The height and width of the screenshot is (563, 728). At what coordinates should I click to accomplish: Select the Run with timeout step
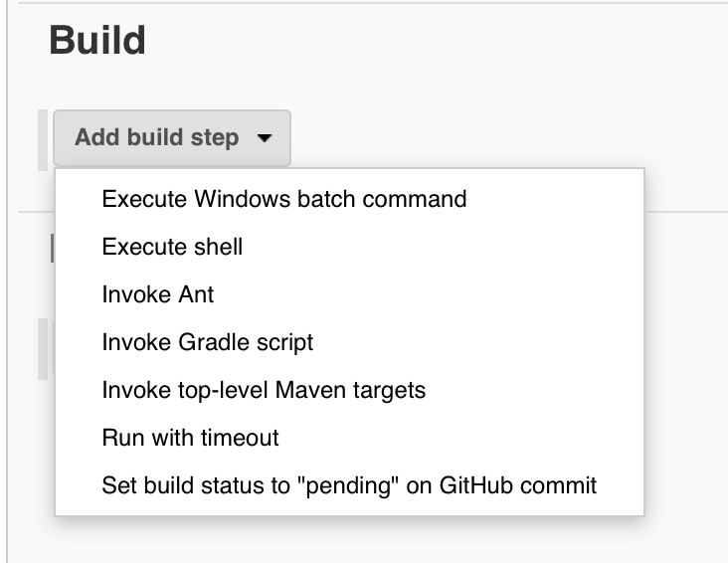[190, 438]
